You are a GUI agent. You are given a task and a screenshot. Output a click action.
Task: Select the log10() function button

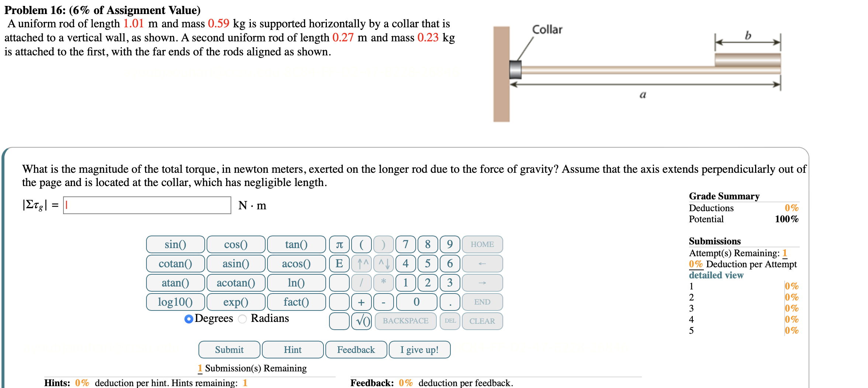click(175, 302)
